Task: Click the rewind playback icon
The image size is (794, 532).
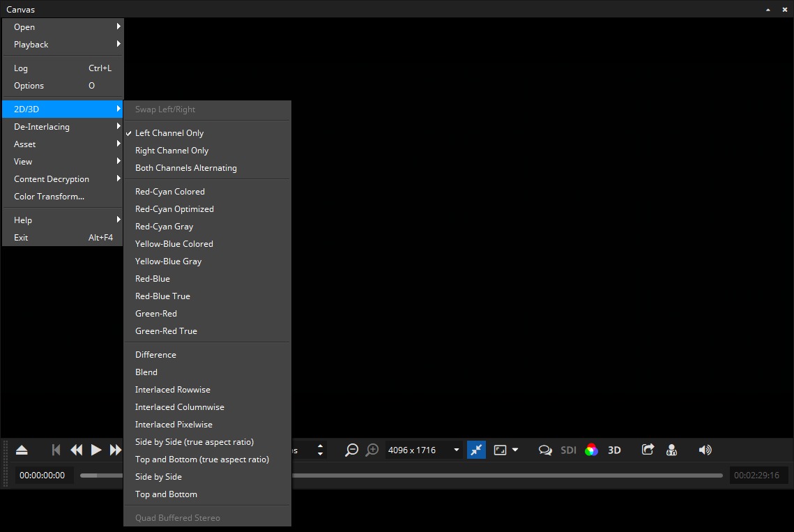Action: [77, 450]
